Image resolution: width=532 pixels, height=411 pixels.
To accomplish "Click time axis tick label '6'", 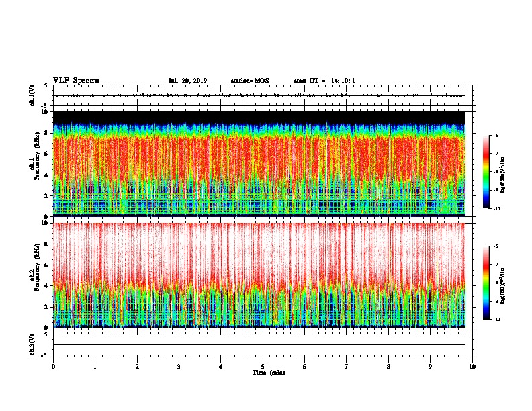I will pos(305,366).
